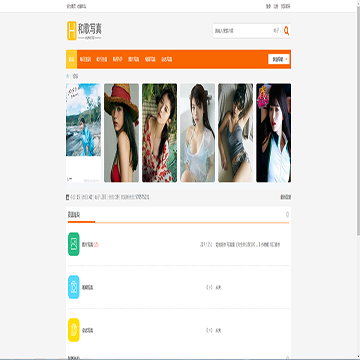Collapse the first forum section with round toggle

(x=287, y=214)
